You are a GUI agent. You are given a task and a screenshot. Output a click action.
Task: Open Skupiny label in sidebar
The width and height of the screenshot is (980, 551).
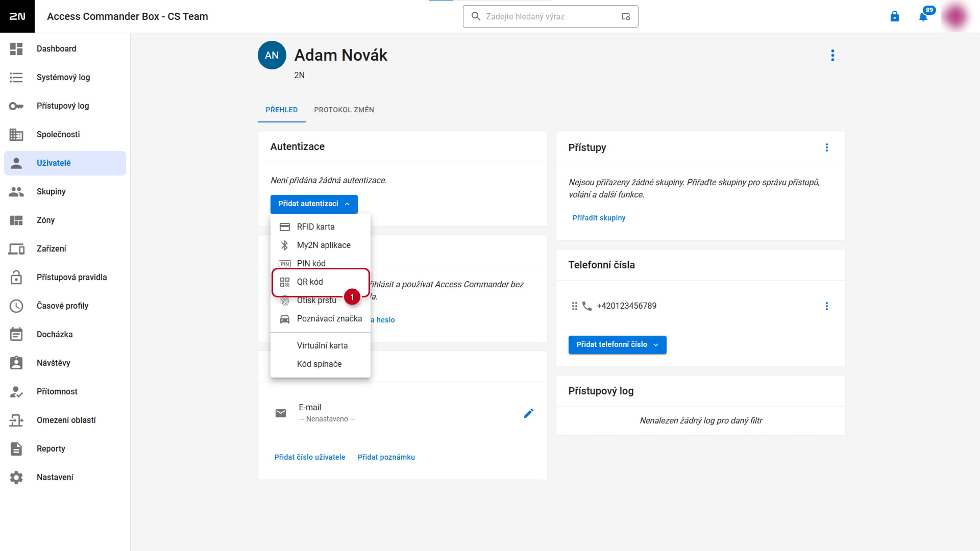tap(51, 192)
